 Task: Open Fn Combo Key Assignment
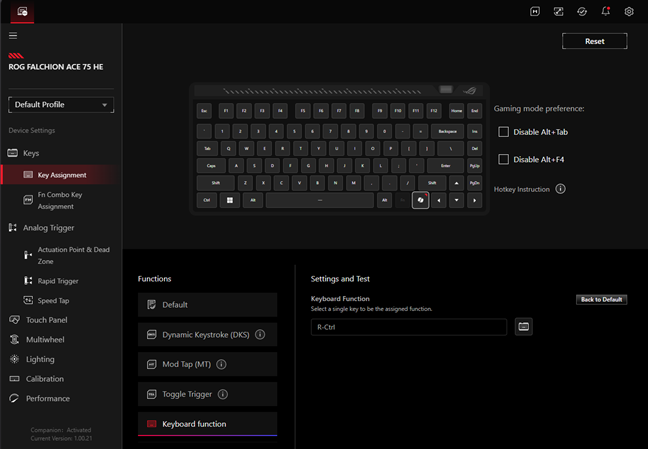click(60, 200)
